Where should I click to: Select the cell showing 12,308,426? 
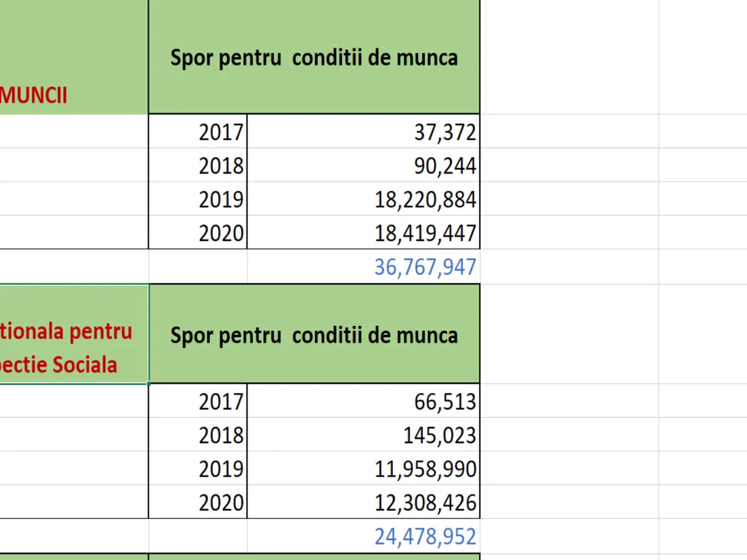(364, 502)
